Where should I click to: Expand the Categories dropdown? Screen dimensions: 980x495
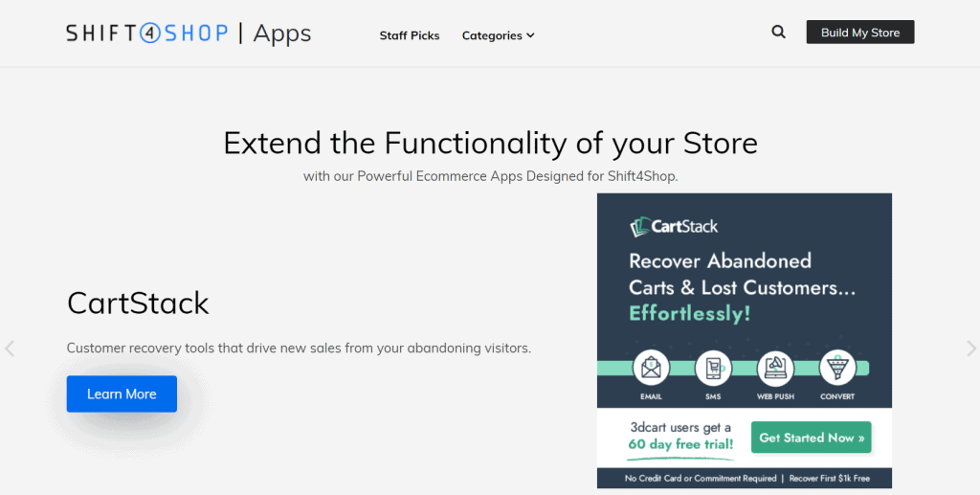pos(498,35)
